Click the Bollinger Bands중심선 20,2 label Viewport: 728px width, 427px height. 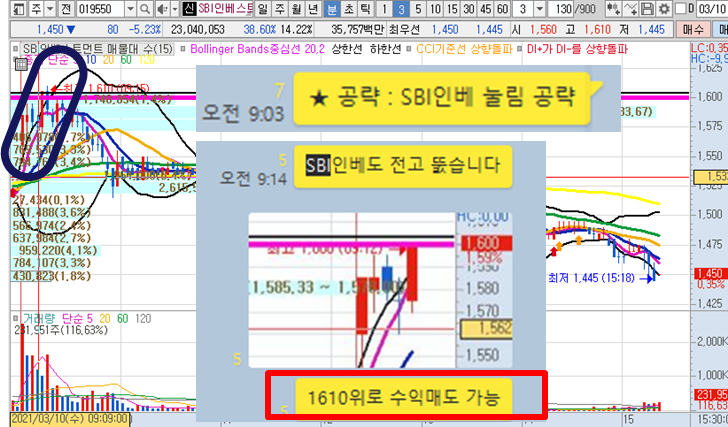point(257,48)
